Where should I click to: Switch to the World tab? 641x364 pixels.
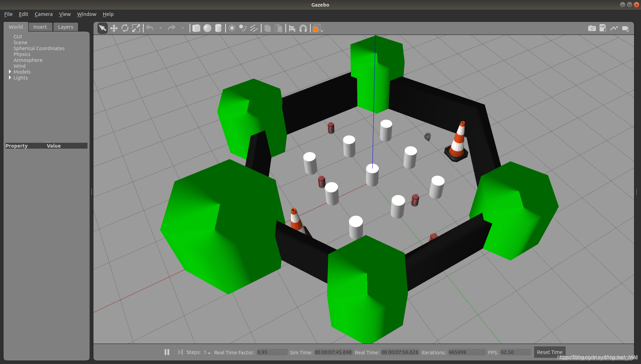[x=16, y=27]
